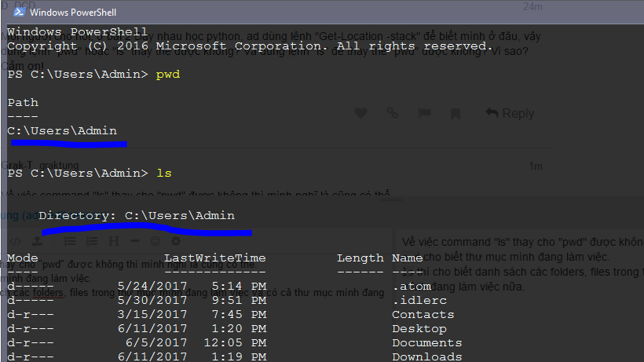Click the 'LastWriteTime' column header
Image resolution: width=644 pixels, height=362 pixels.
tap(215, 258)
